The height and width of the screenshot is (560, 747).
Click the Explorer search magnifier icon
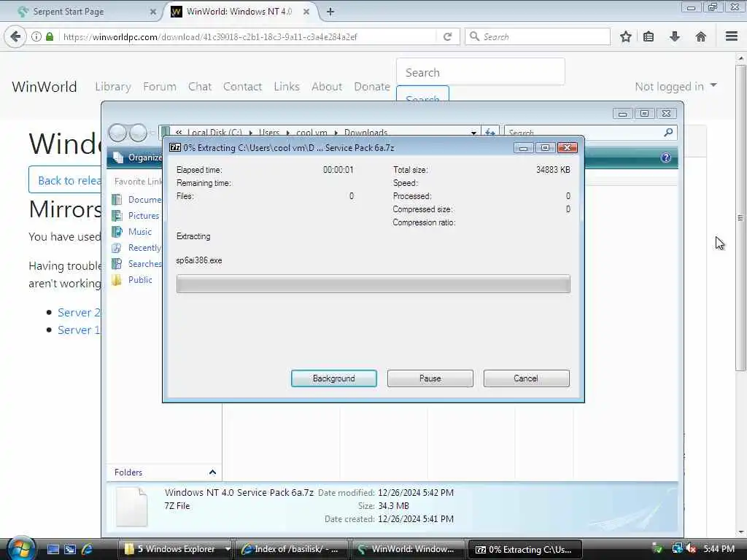point(668,133)
